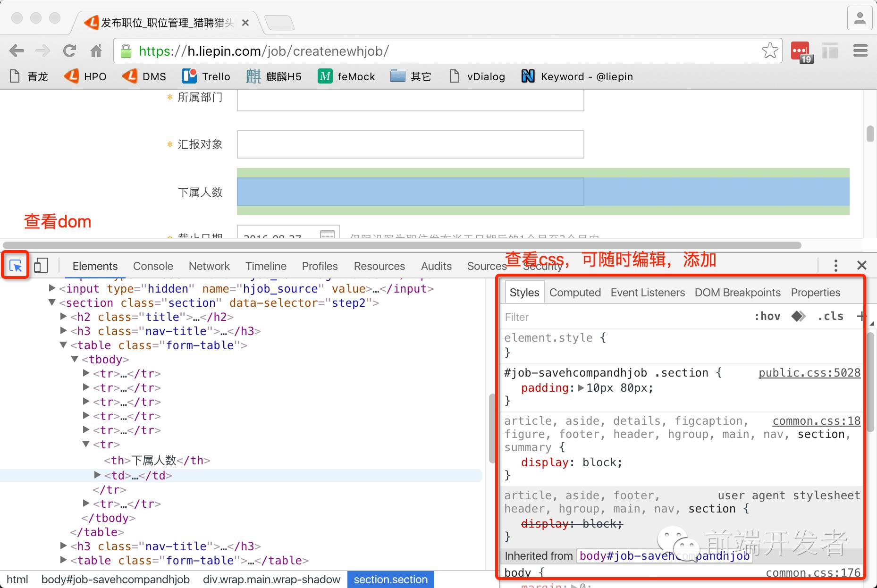Collapse the tbody node

click(75, 359)
